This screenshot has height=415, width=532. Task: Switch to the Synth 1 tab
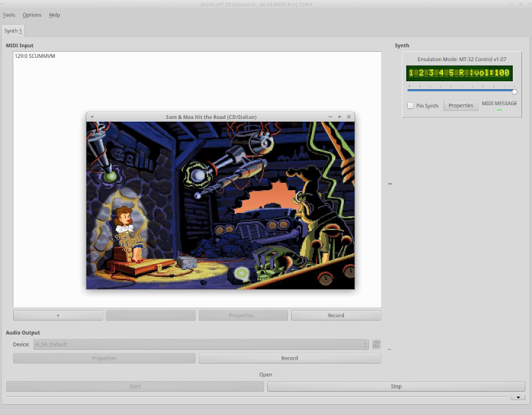(x=13, y=31)
